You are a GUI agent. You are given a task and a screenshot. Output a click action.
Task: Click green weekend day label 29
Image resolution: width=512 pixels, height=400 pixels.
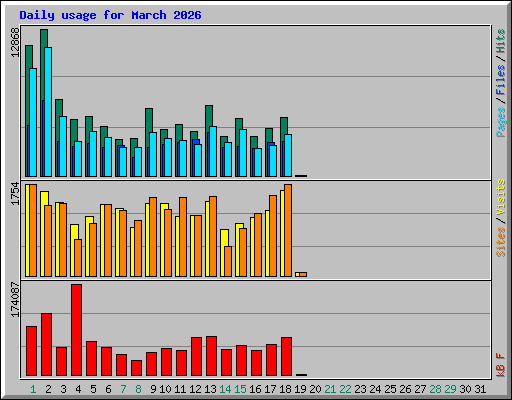click(450, 389)
